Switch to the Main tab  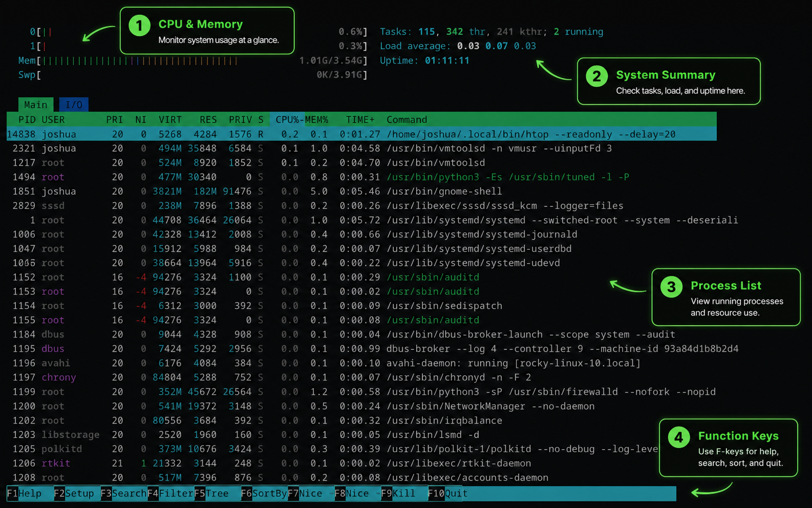36,104
